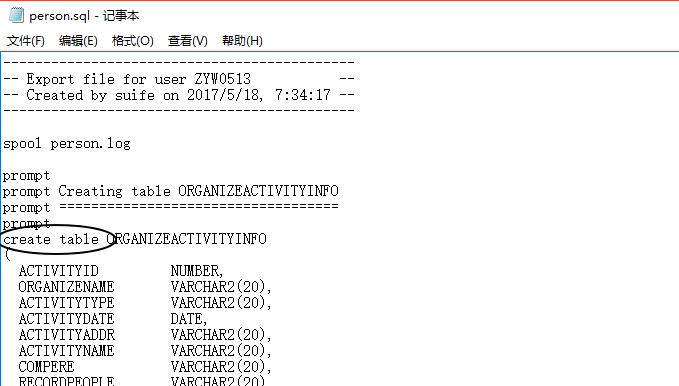This screenshot has height=386, width=679.
Task: Place cursor on ACTIVITYID column name
Action: click(58, 271)
